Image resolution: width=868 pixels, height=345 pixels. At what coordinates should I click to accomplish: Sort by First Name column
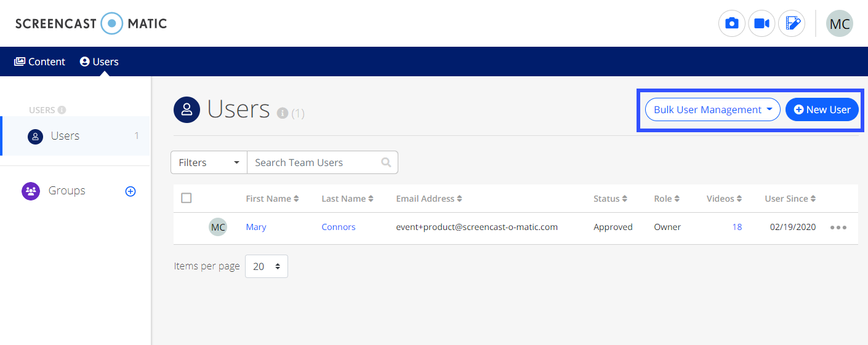(x=272, y=199)
